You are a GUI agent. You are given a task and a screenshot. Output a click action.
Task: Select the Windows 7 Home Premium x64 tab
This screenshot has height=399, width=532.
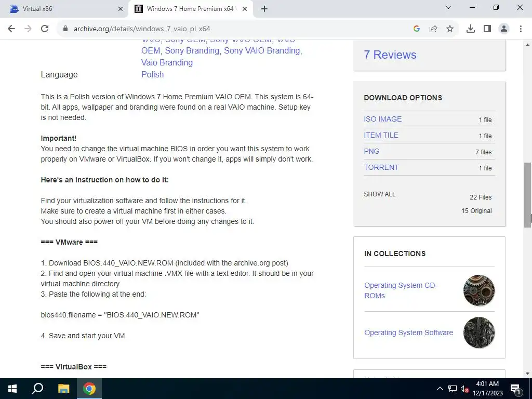pos(191,9)
